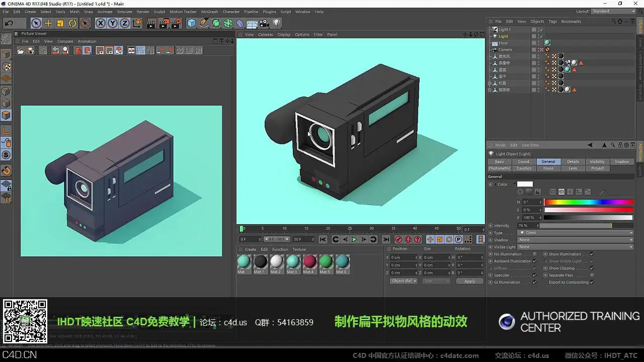Click the light color swatch
Screen dimensions: 644x362
click(x=525, y=184)
